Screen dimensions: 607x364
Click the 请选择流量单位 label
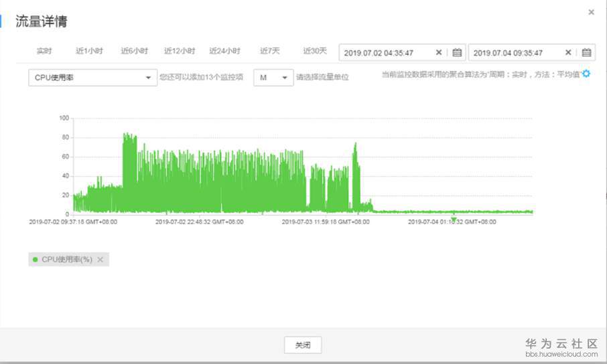322,78
